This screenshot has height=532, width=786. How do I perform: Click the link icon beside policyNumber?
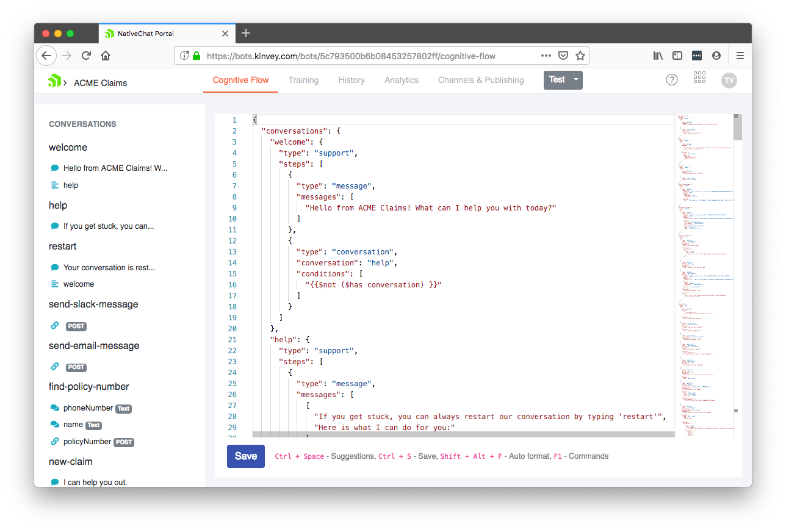(54, 442)
